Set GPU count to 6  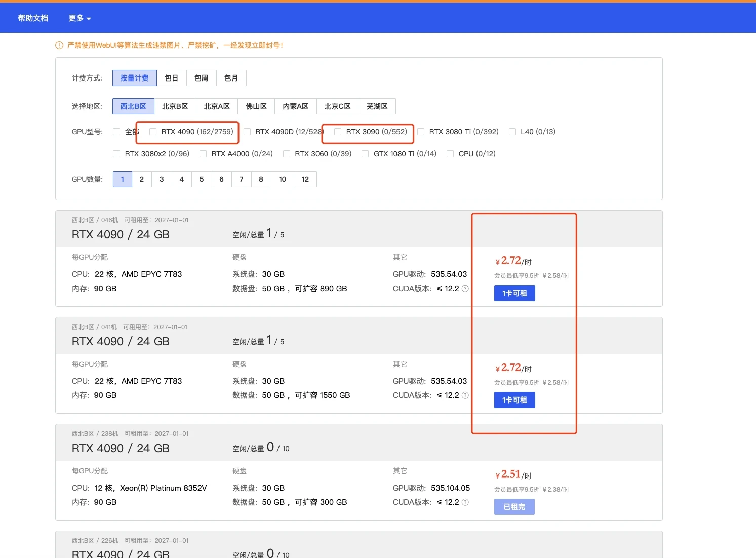pyautogui.click(x=221, y=179)
